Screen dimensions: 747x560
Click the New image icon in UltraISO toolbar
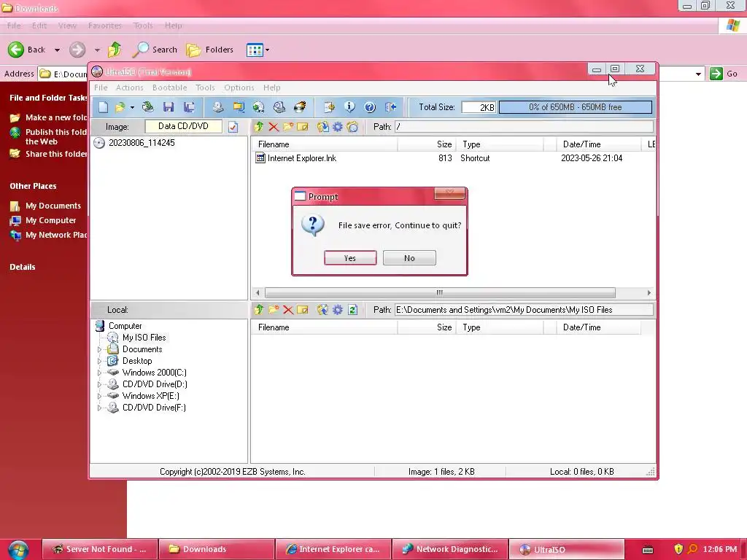pyautogui.click(x=103, y=107)
